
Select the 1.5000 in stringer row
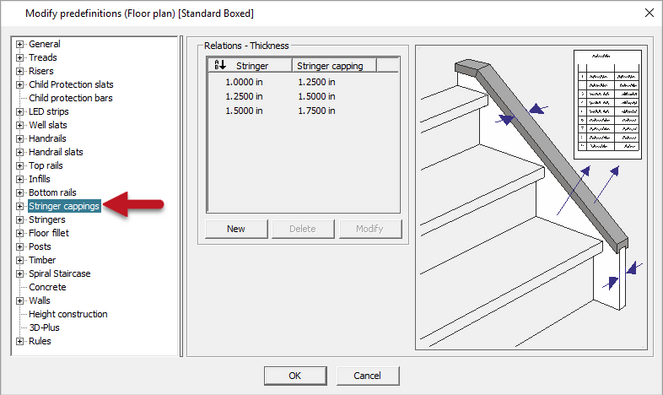303,111
